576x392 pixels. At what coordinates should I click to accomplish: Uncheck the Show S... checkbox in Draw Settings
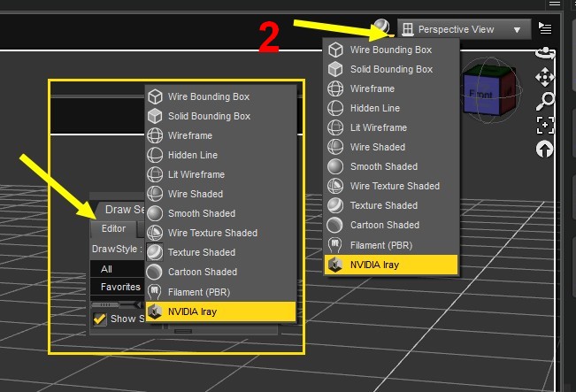click(100, 319)
